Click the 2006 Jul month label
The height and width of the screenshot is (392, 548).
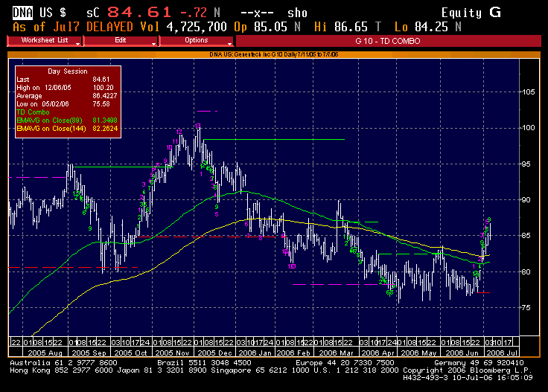(502, 353)
